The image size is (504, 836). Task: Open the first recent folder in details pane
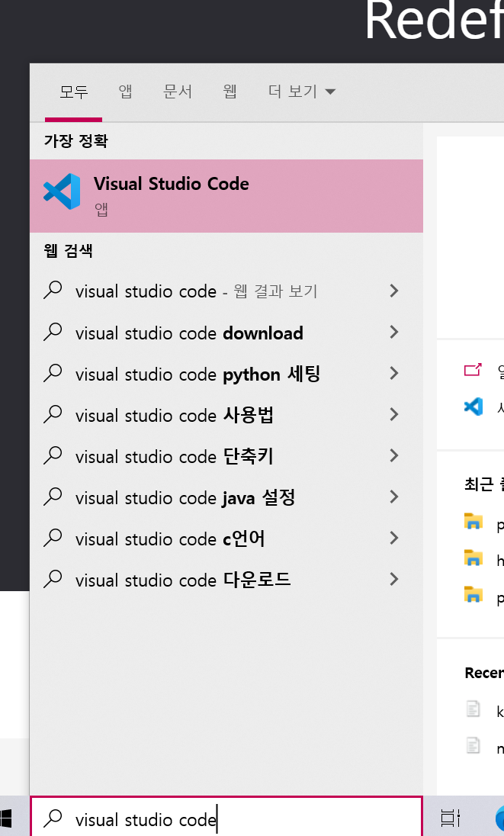tap(473, 522)
